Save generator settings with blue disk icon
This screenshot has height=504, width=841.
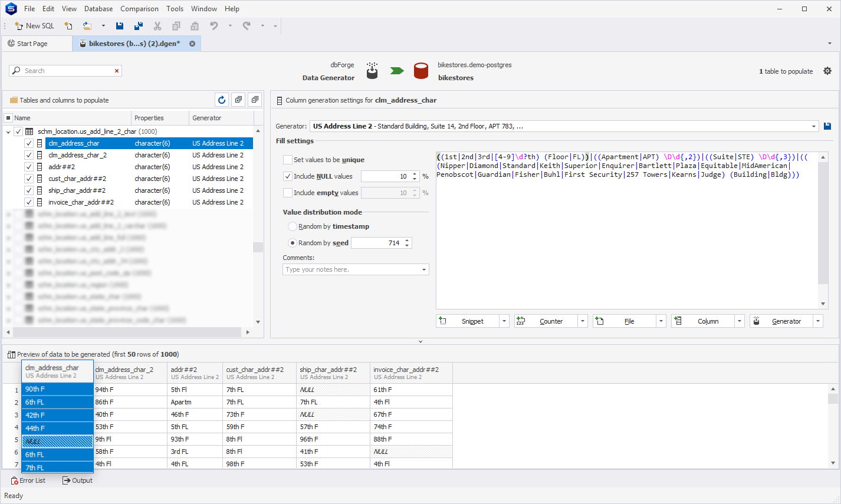coord(827,126)
